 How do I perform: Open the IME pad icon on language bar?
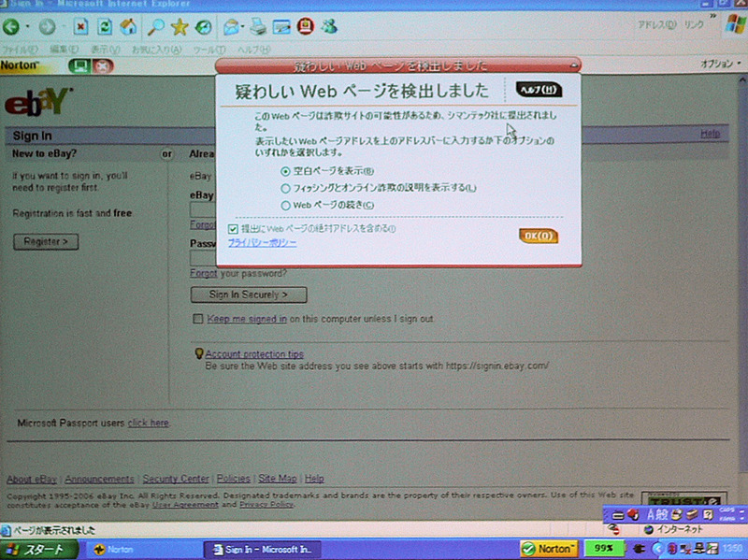676,515
